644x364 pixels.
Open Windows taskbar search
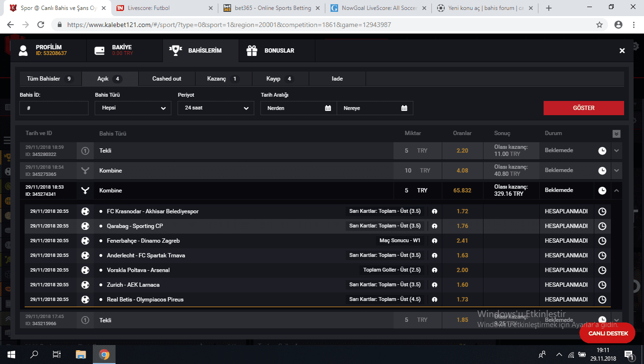(34, 355)
